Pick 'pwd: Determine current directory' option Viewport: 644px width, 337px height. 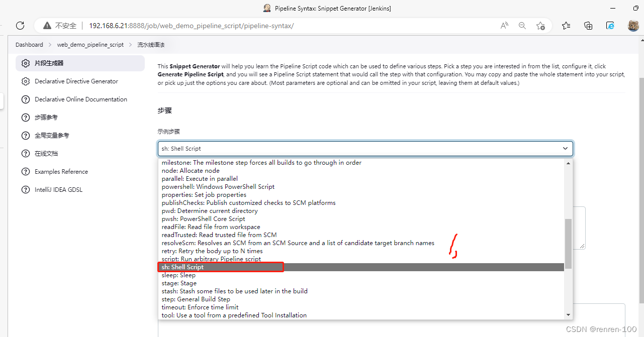tap(361, 211)
